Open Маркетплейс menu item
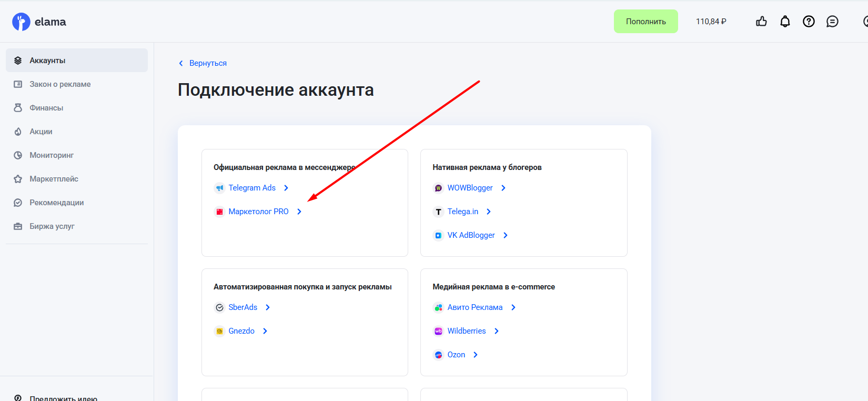Viewport: 868px width, 401px height. pyautogui.click(x=77, y=179)
